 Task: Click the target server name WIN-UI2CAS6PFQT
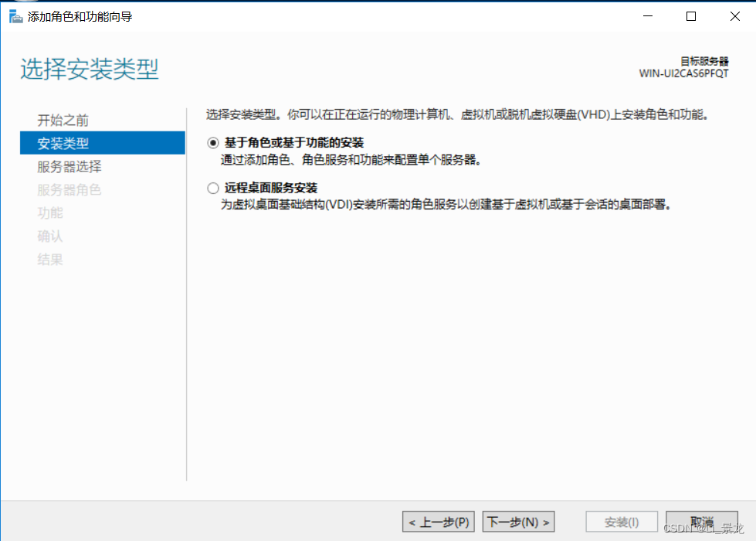tap(683, 73)
